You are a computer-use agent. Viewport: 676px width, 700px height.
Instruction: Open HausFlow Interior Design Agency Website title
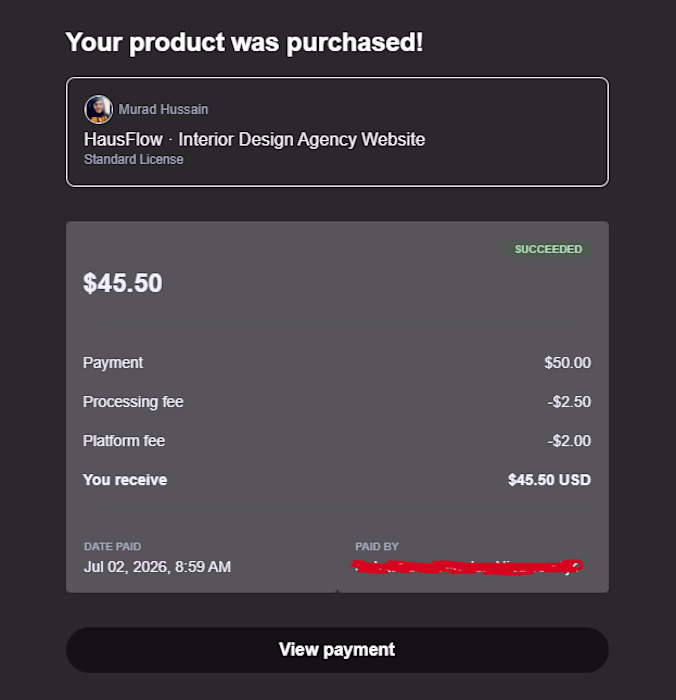(x=254, y=139)
